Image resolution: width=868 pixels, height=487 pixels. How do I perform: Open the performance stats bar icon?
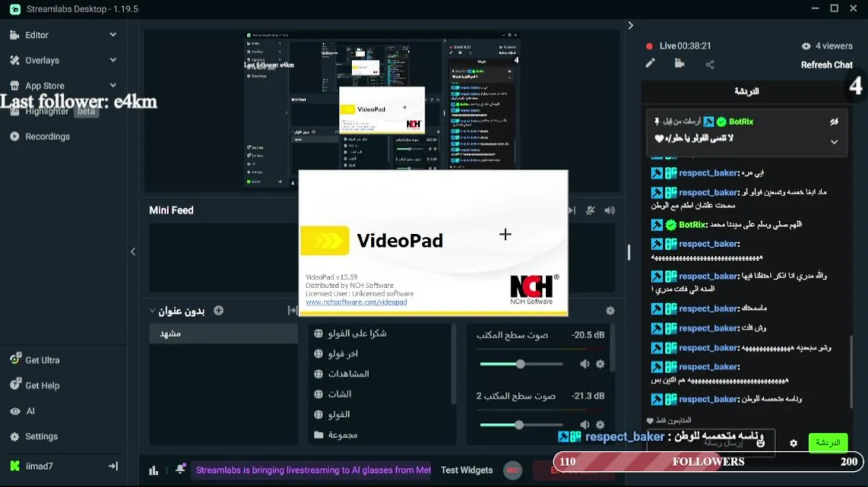tap(153, 470)
